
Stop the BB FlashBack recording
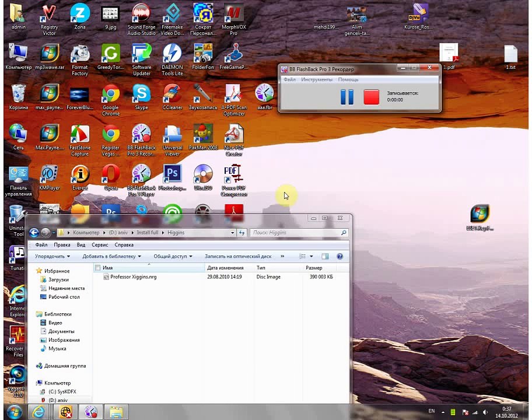371,97
